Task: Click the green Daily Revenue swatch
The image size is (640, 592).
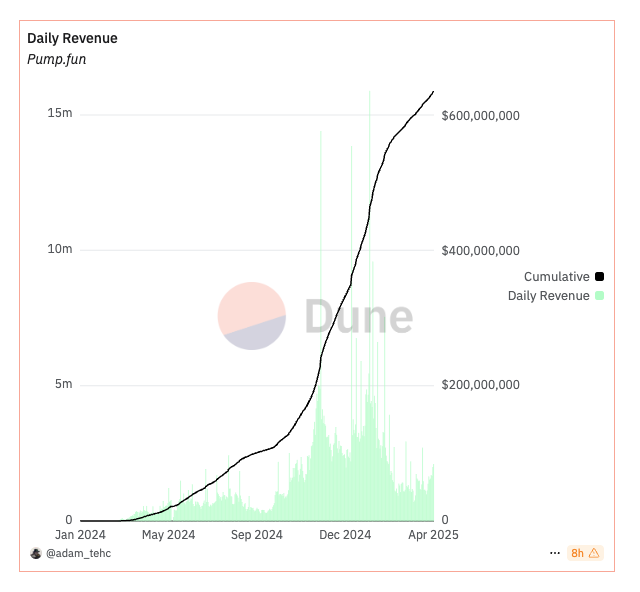Action: click(599, 296)
